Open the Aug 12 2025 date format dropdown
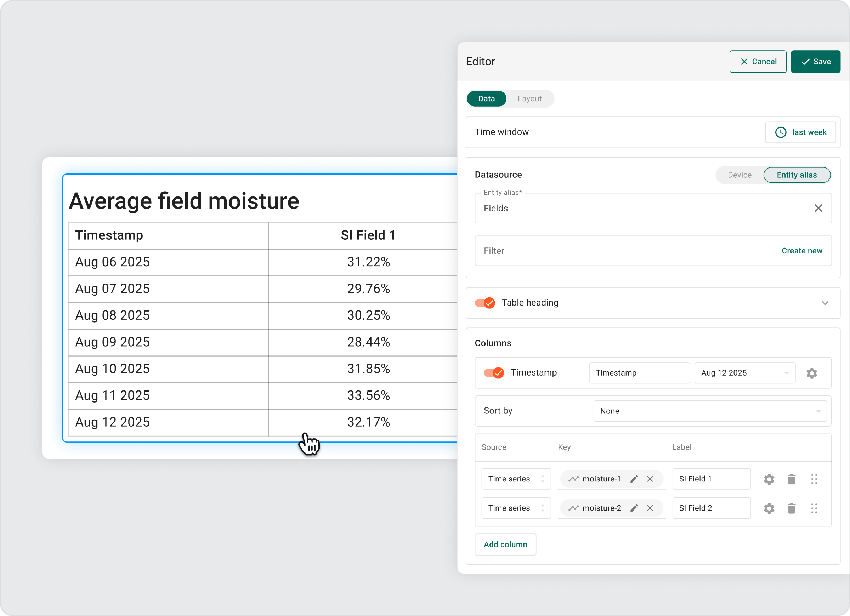850x616 pixels. pyautogui.click(x=744, y=373)
